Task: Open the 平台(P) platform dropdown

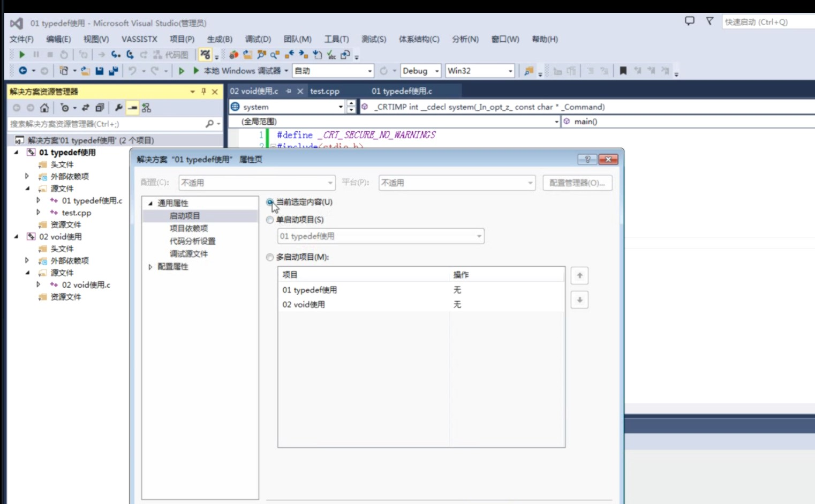Action: point(457,183)
